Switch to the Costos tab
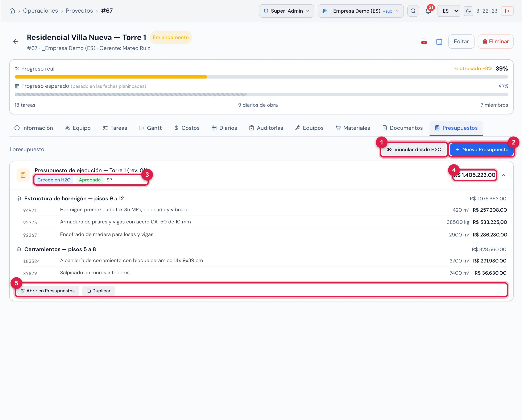 [x=187, y=128]
